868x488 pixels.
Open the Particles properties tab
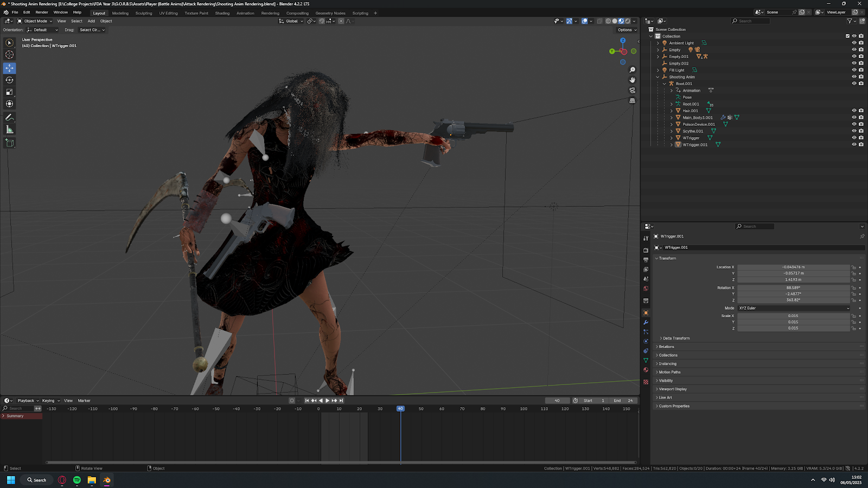(646, 332)
